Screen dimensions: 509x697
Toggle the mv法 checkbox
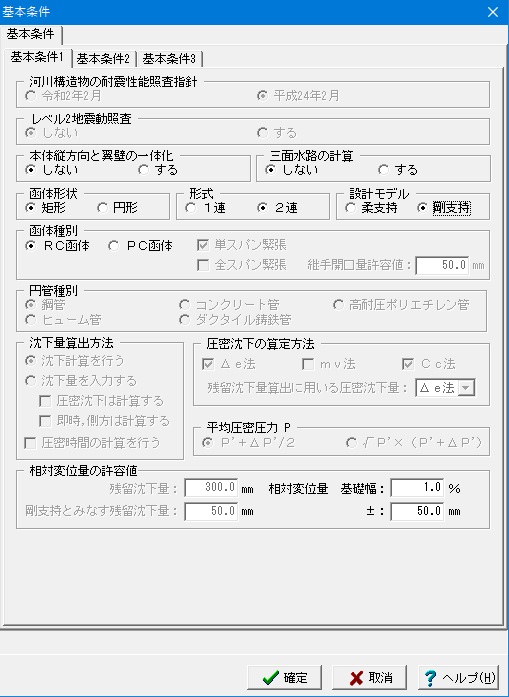(x=329, y=365)
